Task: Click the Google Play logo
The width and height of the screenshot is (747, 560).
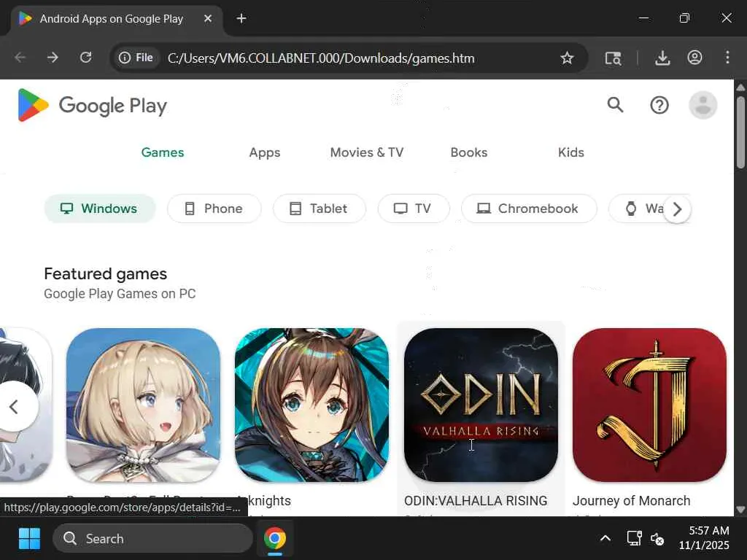Action: click(93, 105)
